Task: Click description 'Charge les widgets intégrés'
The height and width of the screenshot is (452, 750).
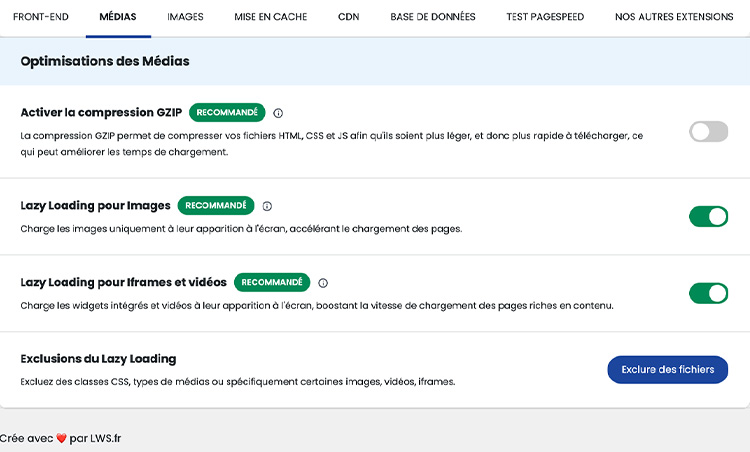Action: 317,306
